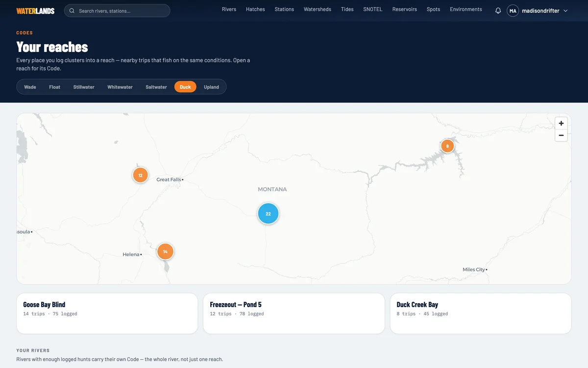Toggle the Upland filter pill
This screenshot has height=368, width=588.
211,87
